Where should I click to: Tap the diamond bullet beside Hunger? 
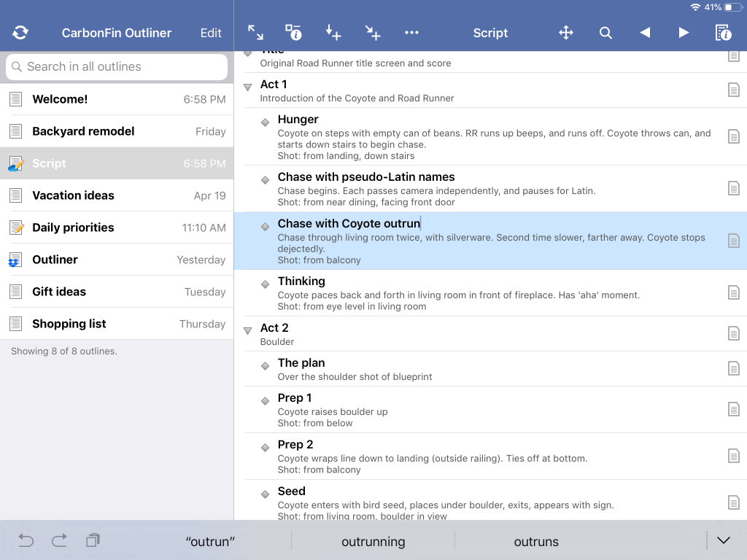(x=266, y=122)
